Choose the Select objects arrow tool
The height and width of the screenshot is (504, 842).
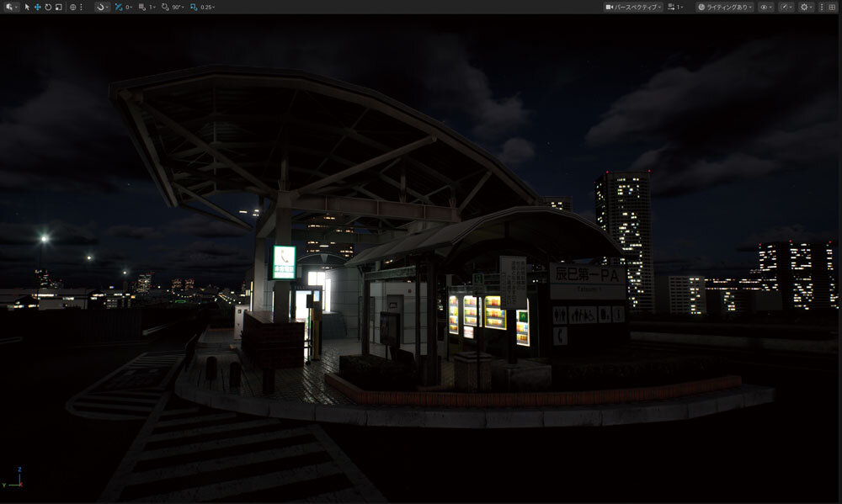tap(27, 7)
